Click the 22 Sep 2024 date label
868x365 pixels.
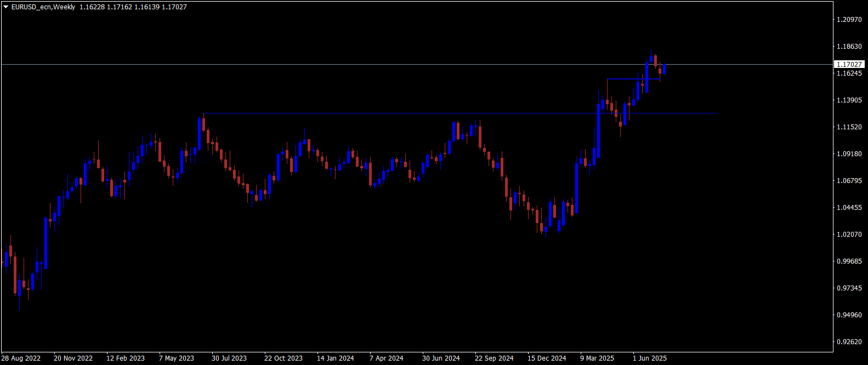[494, 358]
